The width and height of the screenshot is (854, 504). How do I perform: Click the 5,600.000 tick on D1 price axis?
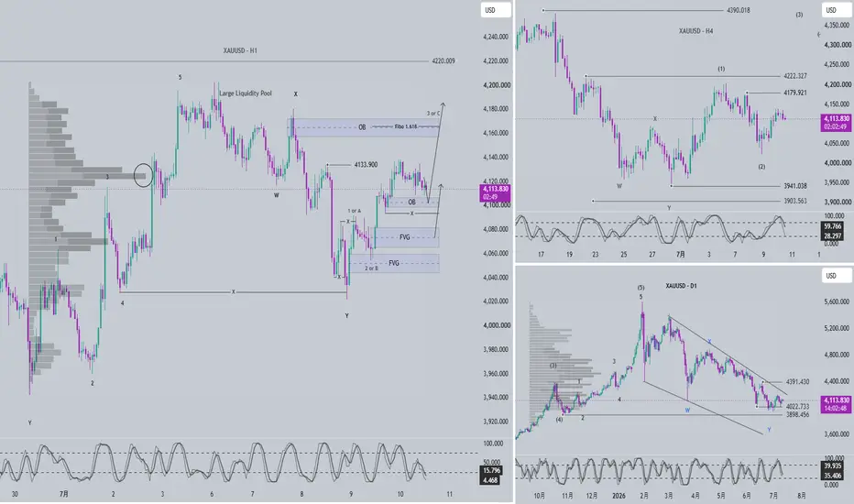tap(838, 301)
